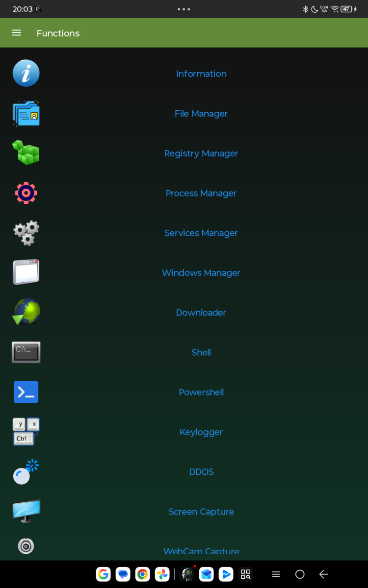The height and width of the screenshot is (588, 368).
Task: Select the Downloader text label
Action: [201, 312]
